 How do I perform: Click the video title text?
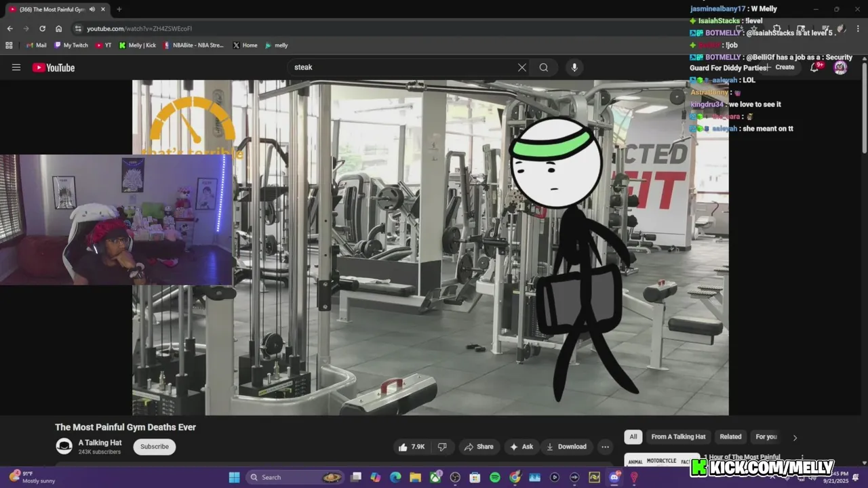[125, 427]
